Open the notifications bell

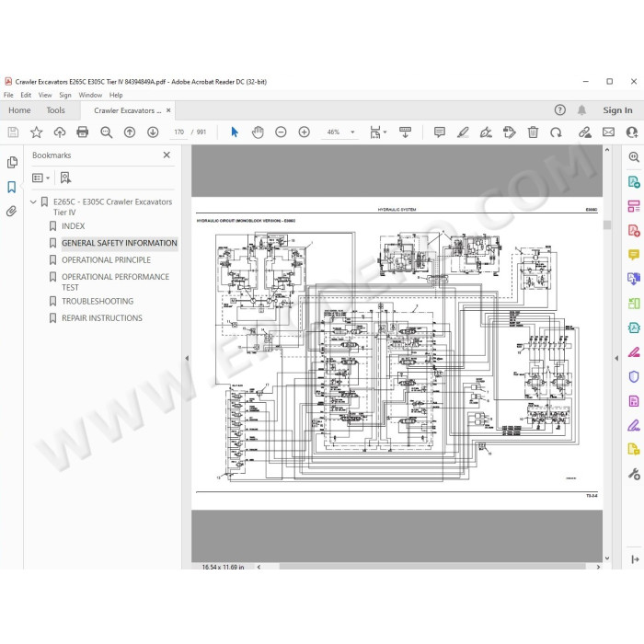tap(581, 110)
